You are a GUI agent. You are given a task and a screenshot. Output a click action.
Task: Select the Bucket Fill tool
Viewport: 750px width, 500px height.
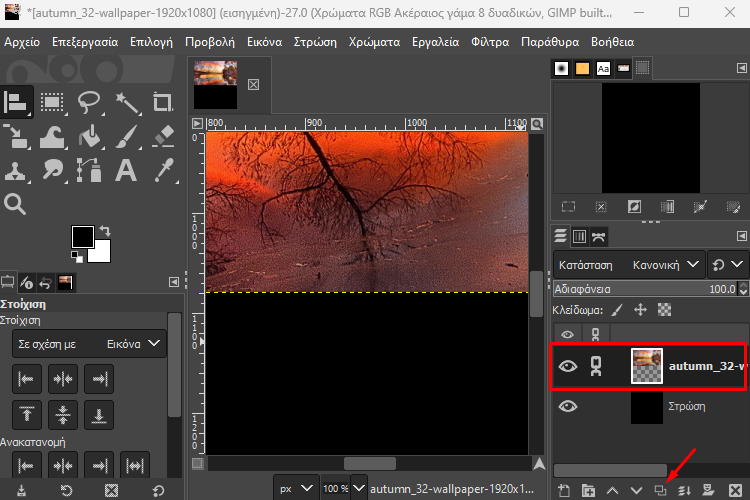pyautogui.click(x=89, y=137)
